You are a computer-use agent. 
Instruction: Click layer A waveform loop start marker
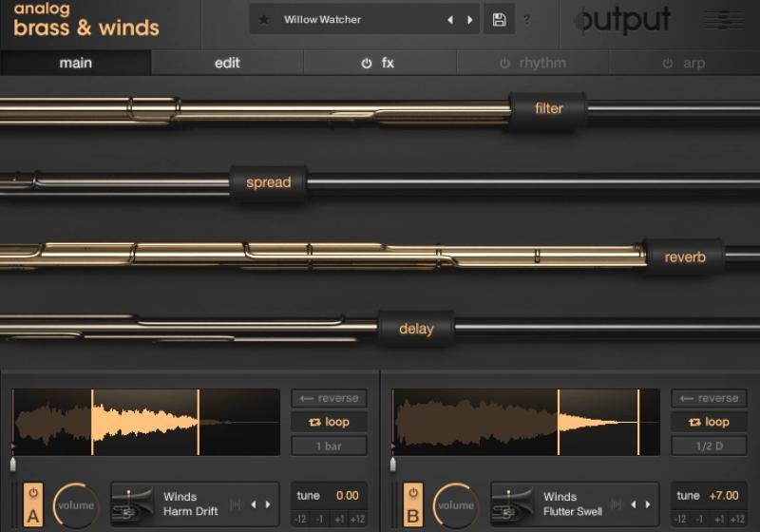[x=92, y=422]
